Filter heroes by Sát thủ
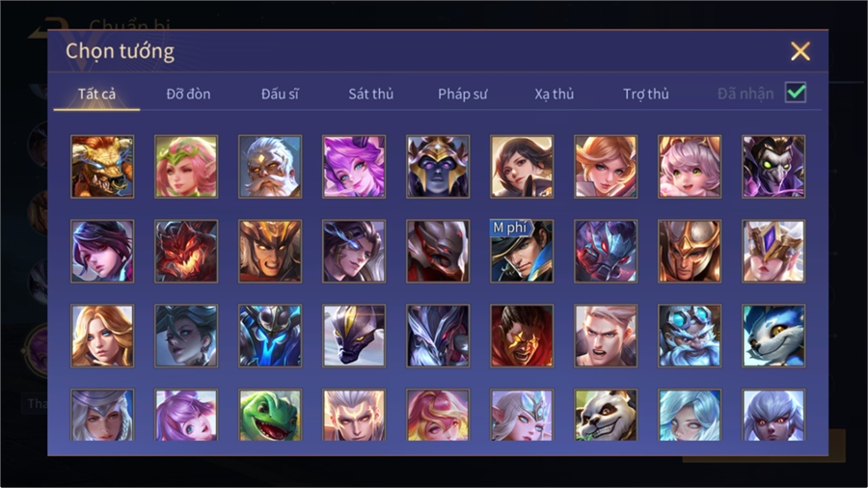The height and width of the screenshot is (488, 868). tap(371, 95)
